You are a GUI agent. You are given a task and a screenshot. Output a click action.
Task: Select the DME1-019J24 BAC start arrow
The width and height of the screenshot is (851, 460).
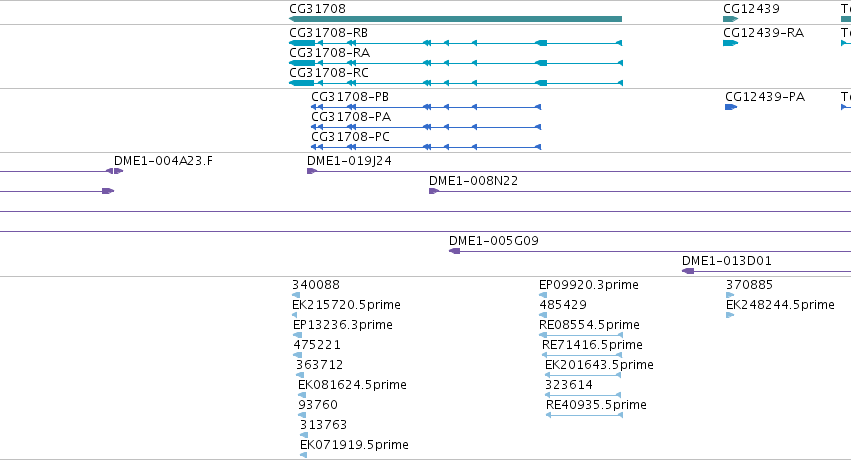312,171
